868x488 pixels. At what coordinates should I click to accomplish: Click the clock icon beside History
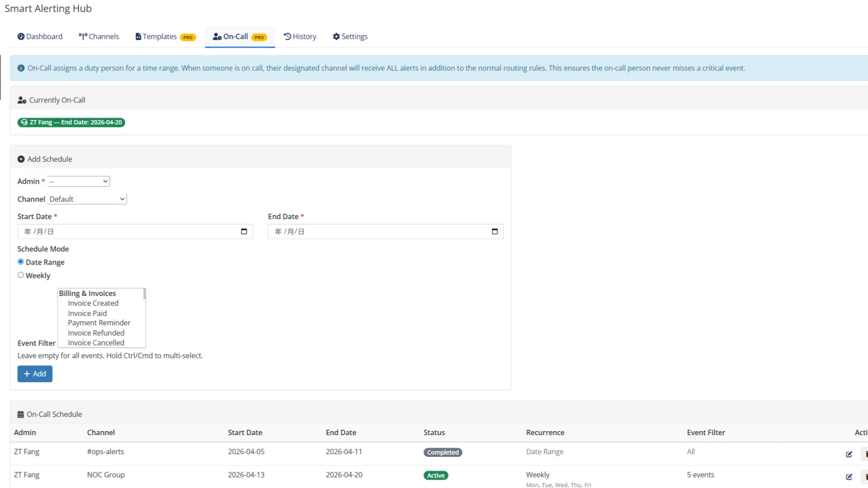tap(287, 36)
